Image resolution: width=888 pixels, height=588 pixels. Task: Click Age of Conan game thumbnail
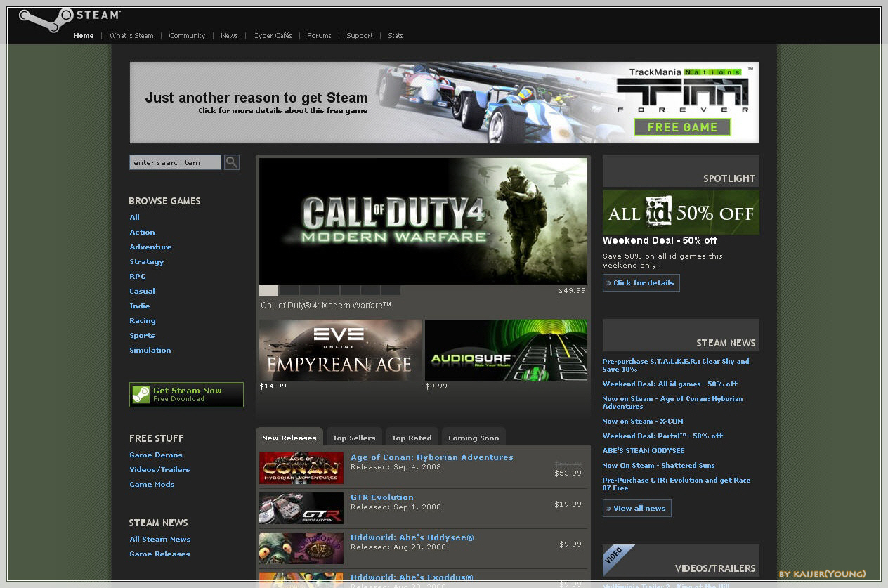coord(301,468)
